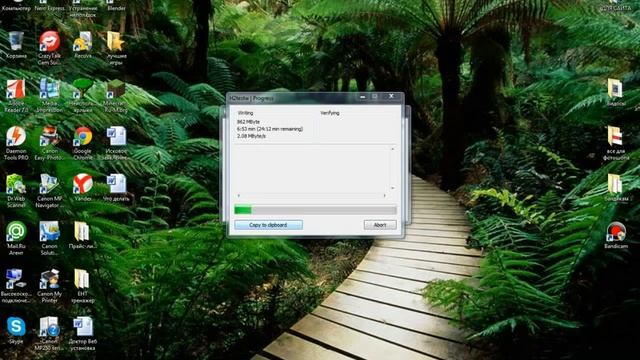
Task: Select the Word document beside Google Chrome
Action: [x=116, y=143]
